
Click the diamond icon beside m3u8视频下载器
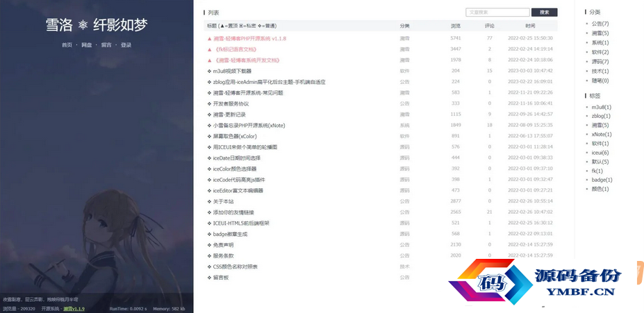pos(210,71)
